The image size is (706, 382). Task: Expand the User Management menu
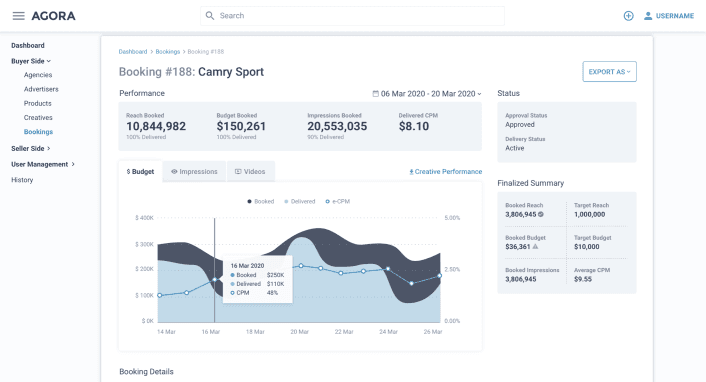click(x=43, y=164)
